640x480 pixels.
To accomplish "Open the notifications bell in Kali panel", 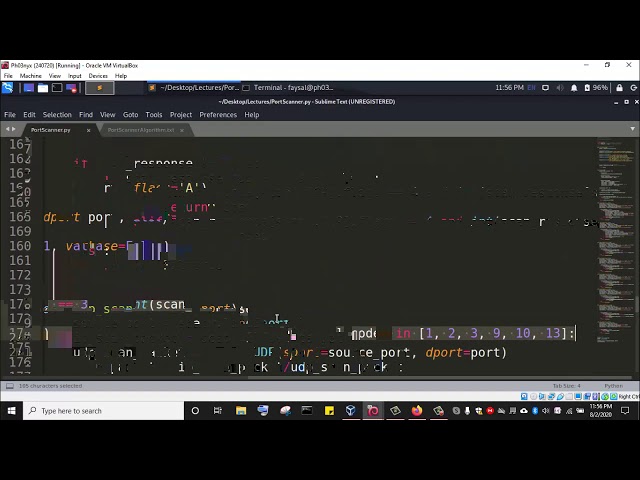I will [x=574, y=88].
